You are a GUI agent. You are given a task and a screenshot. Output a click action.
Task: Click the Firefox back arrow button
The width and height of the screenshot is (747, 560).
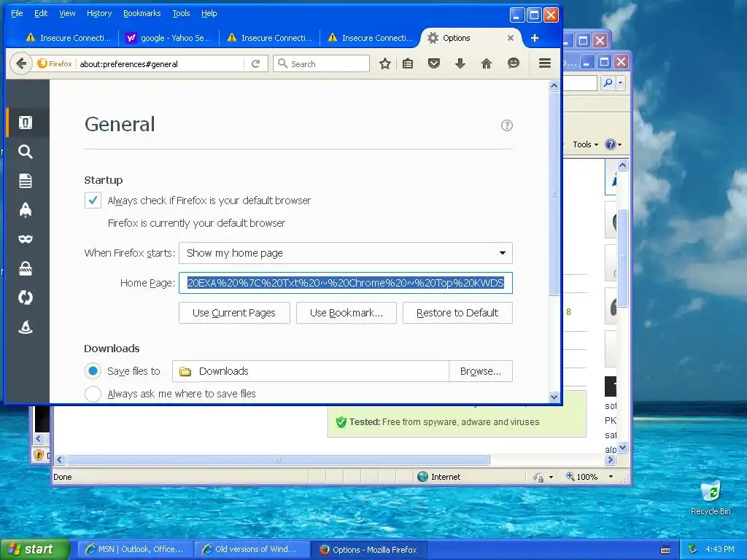click(21, 64)
